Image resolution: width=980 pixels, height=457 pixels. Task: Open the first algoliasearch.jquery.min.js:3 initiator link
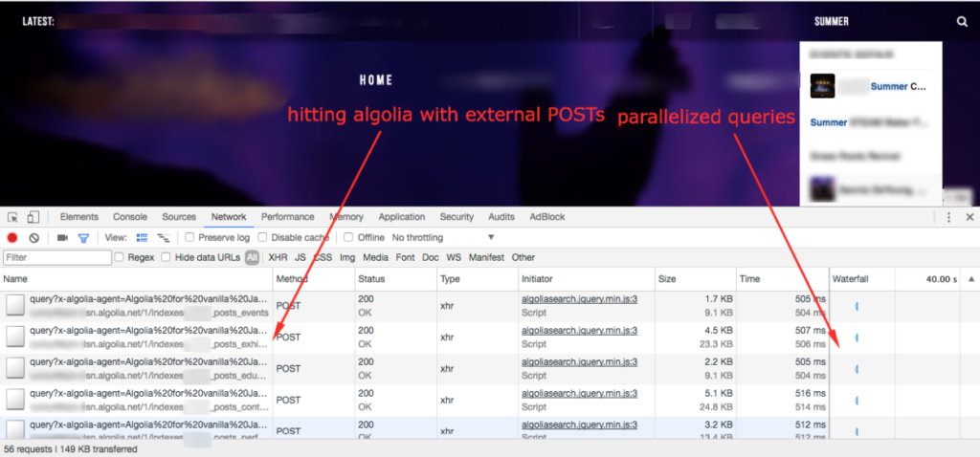tap(579, 299)
